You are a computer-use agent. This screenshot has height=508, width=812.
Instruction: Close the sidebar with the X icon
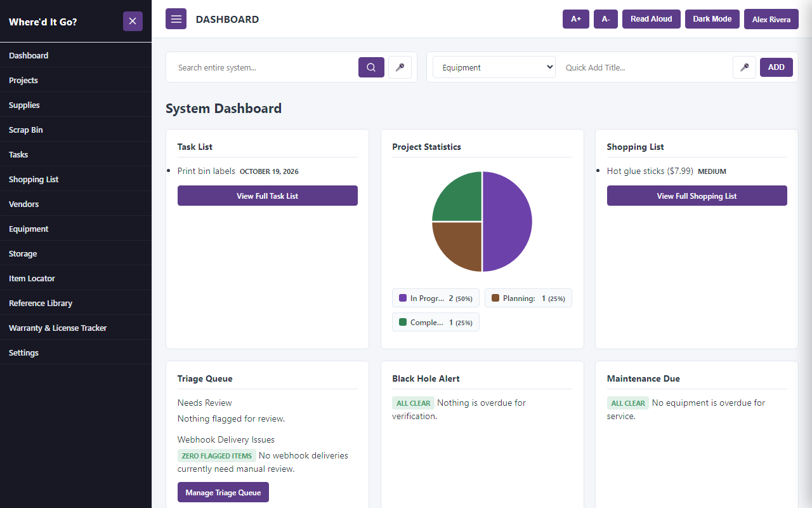(133, 21)
